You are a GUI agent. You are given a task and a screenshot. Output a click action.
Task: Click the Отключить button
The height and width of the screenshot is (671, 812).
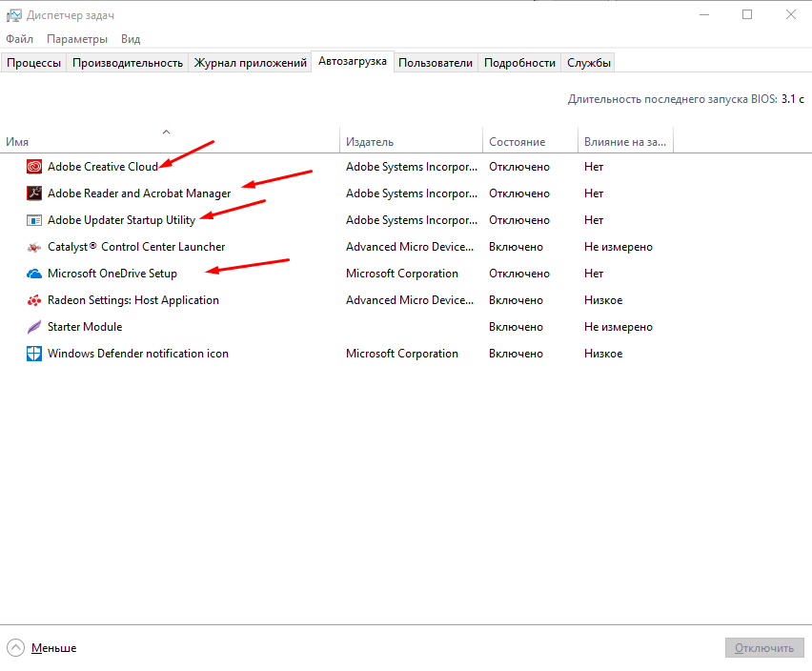point(764,648)
